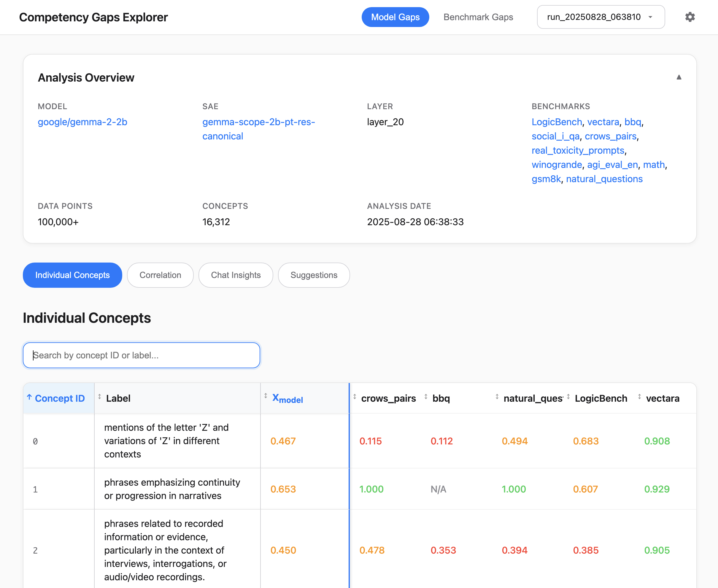Select the Model Gaps view

395,17
